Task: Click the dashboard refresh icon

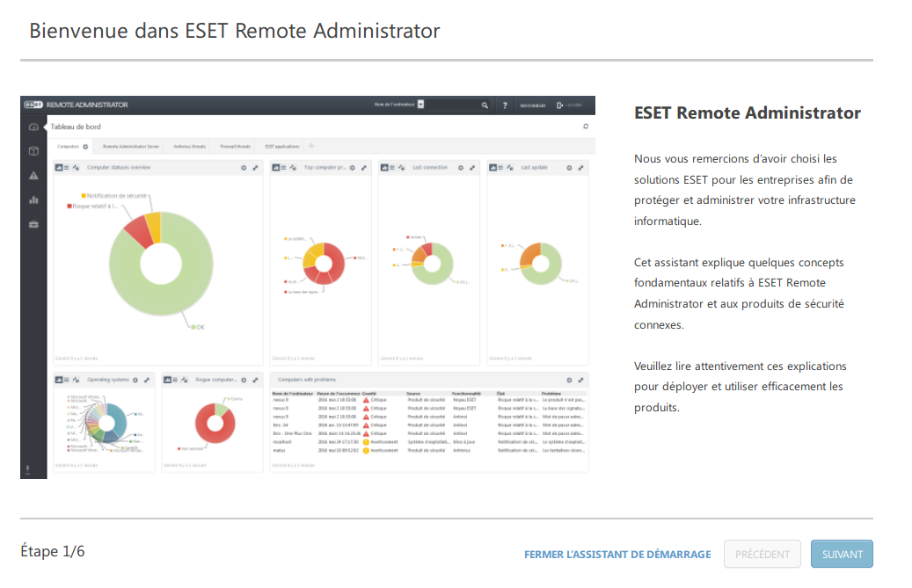Action: 586,127
